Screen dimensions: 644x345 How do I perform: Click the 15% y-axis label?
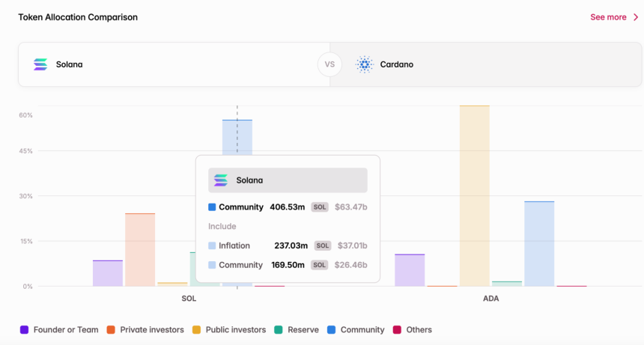pyautogui.click(x=26, y=241)
